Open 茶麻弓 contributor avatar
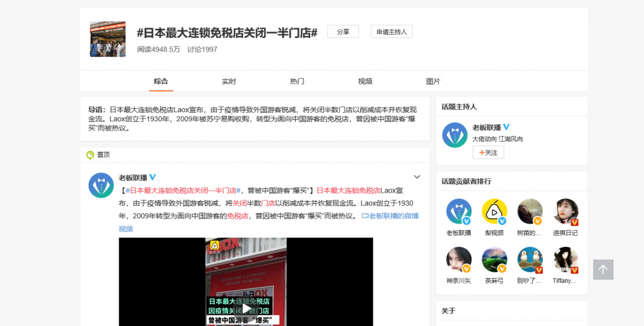Viewport: 644px width, 326px height. click(494, 260)
